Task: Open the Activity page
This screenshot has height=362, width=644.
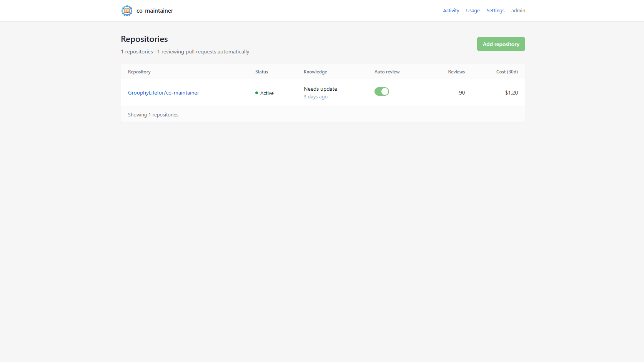Action: 451,11
